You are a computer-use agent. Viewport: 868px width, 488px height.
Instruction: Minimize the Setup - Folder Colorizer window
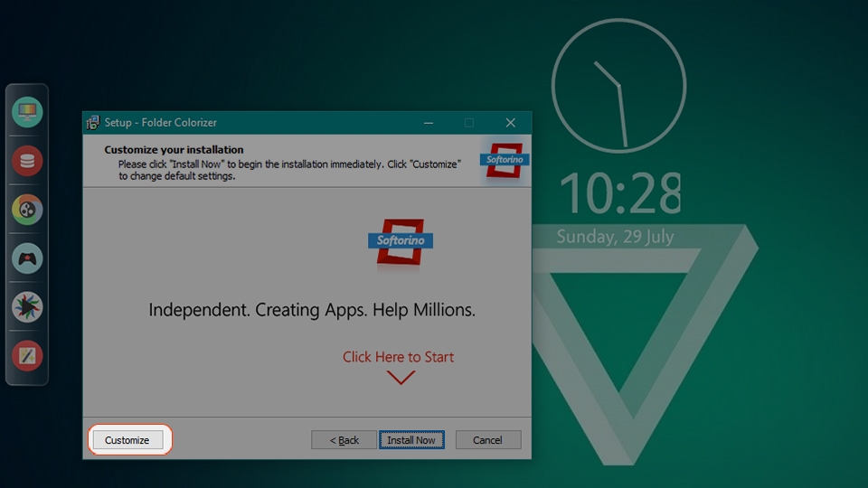click(x=429, y=123)
